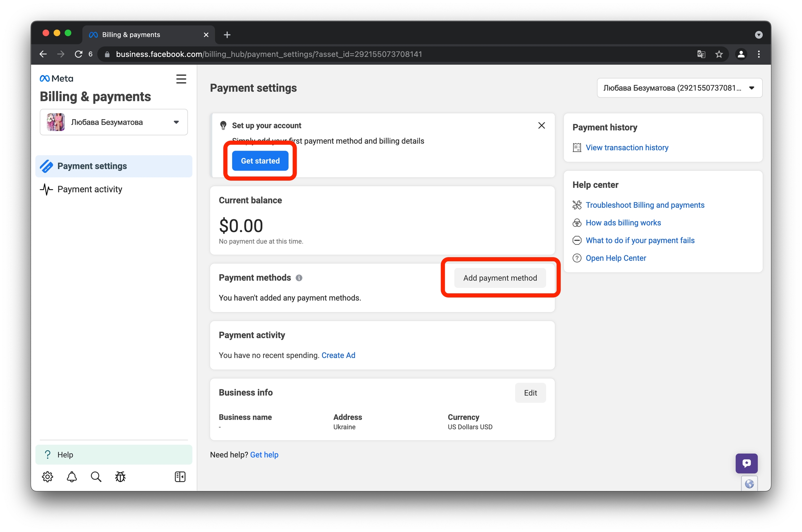Click the Payment settings page heading
This screenshot has height=532, width=802.
tap(253, 88)
